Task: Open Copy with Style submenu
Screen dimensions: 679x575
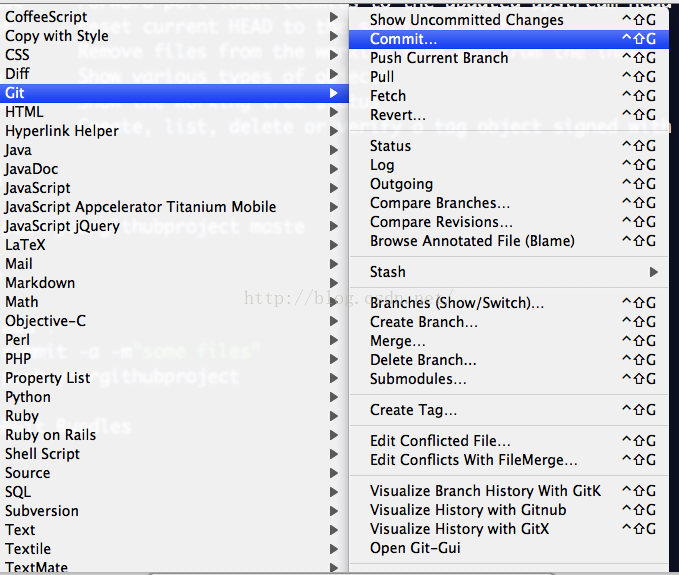Action: tap(174, 36)
